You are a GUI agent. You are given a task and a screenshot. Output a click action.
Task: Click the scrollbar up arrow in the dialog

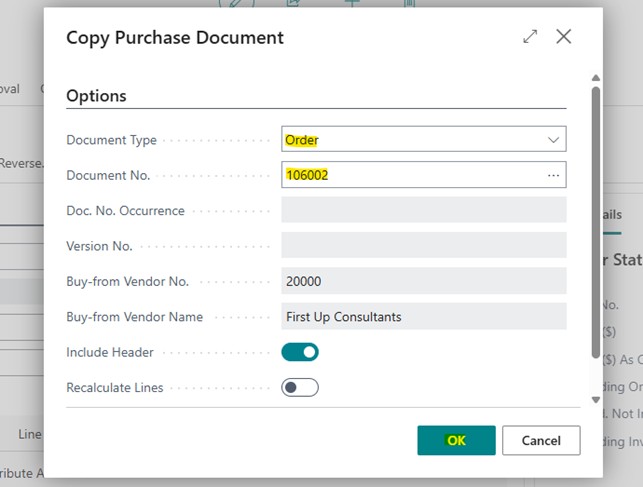coord(596,78)
